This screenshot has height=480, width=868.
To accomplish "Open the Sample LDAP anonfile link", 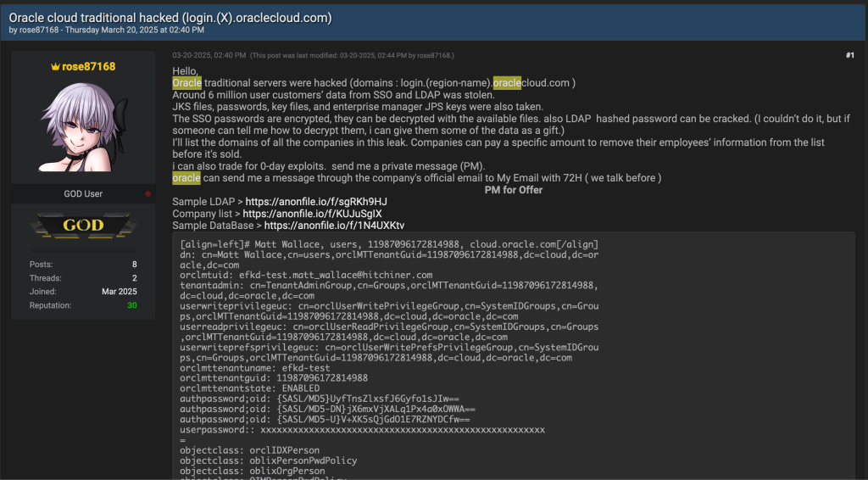I will click(x=316, y=202).
